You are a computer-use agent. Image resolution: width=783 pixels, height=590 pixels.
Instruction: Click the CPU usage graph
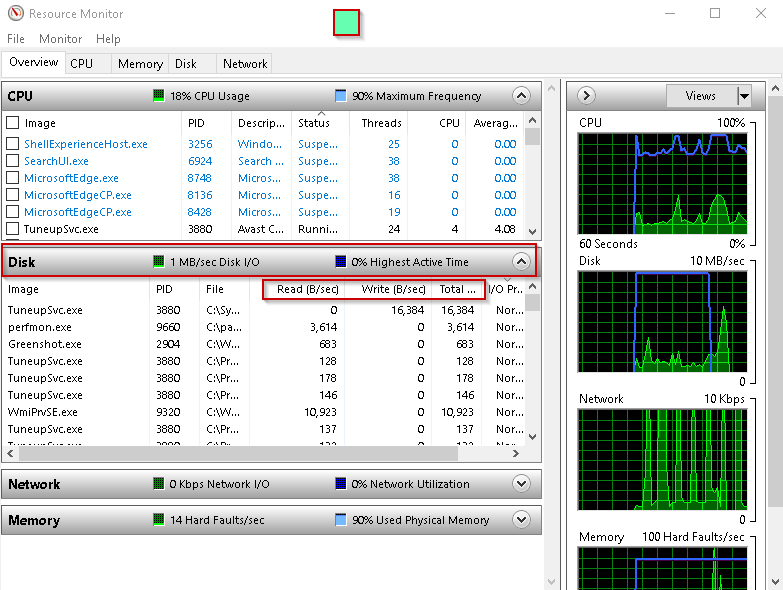pyautogui.click(x=663, y=183)
